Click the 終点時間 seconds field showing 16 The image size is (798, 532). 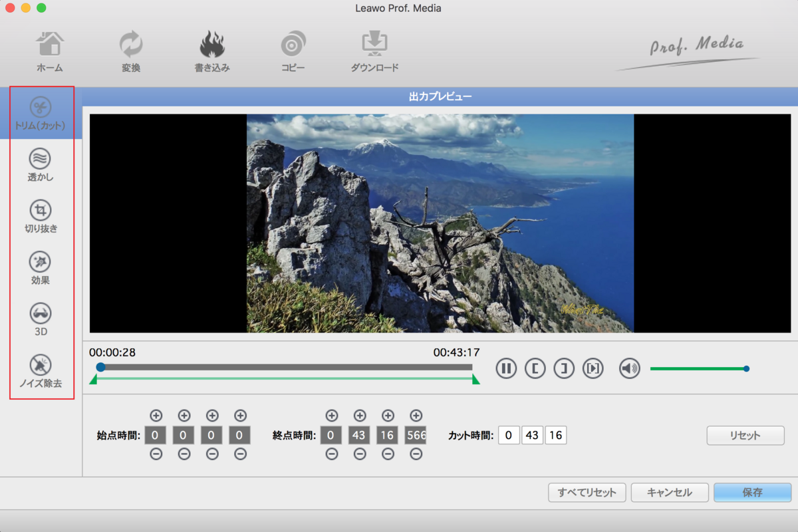(x=387, y=436)
